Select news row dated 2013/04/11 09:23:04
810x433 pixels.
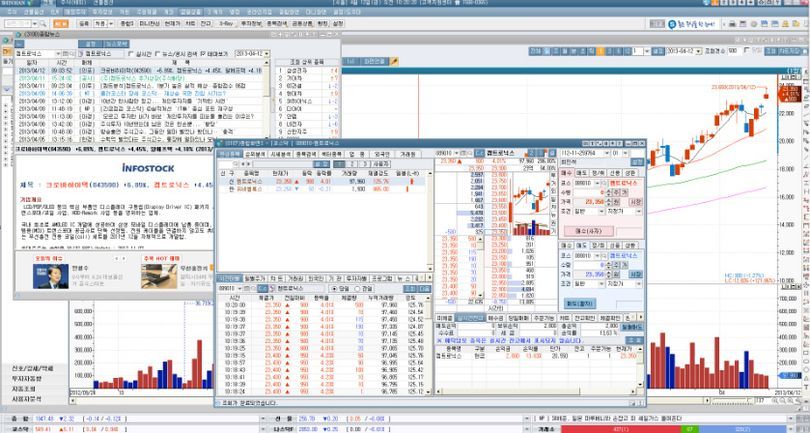tap(139, 86)
